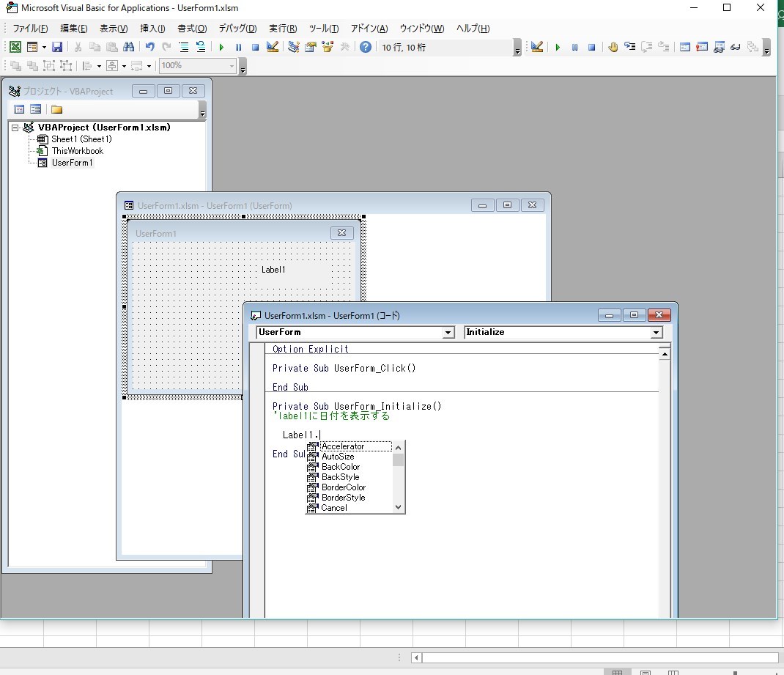
Task: Open the Align controls dropdown arrow
Action: (99, 66)
